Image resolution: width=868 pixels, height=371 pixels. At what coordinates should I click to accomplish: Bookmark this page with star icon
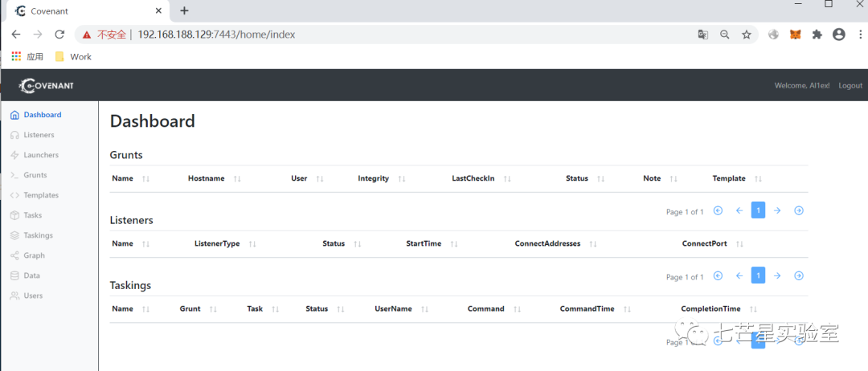coord(746,35)
